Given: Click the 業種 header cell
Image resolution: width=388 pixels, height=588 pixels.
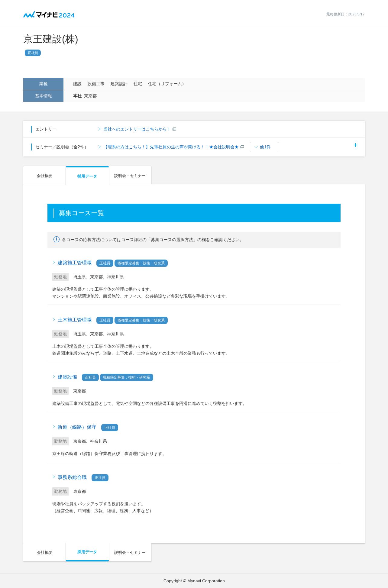Looking at the screenshot, I should point(43,84).
